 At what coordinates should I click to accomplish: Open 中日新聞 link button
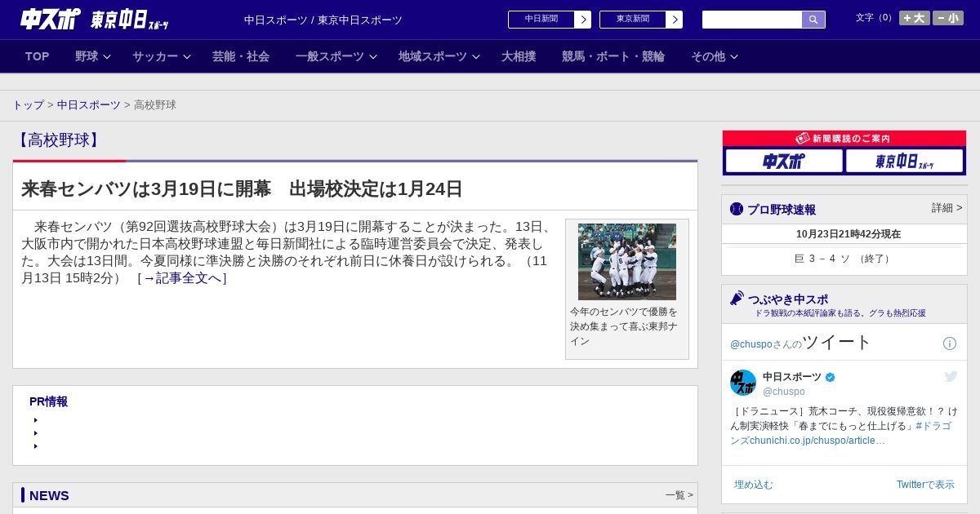click(541, 20)
